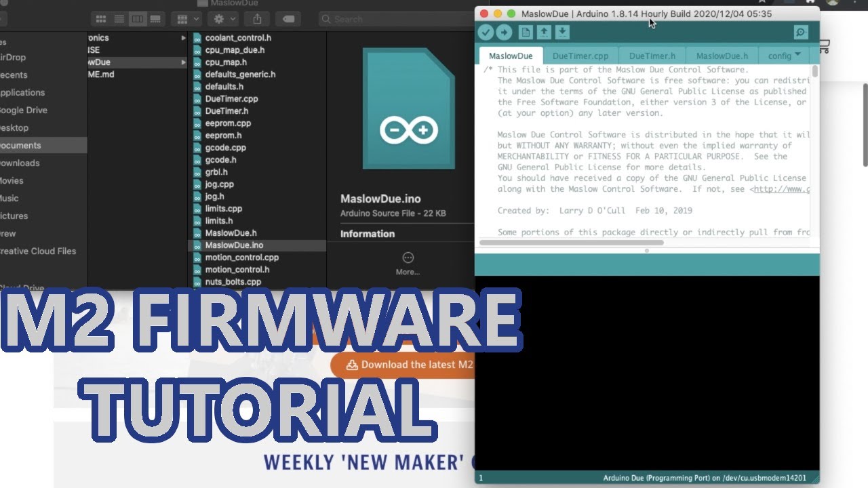Viewport: 868px width, 488px height.
Task: Click the Arduino Due port status text
Action: 705,479
